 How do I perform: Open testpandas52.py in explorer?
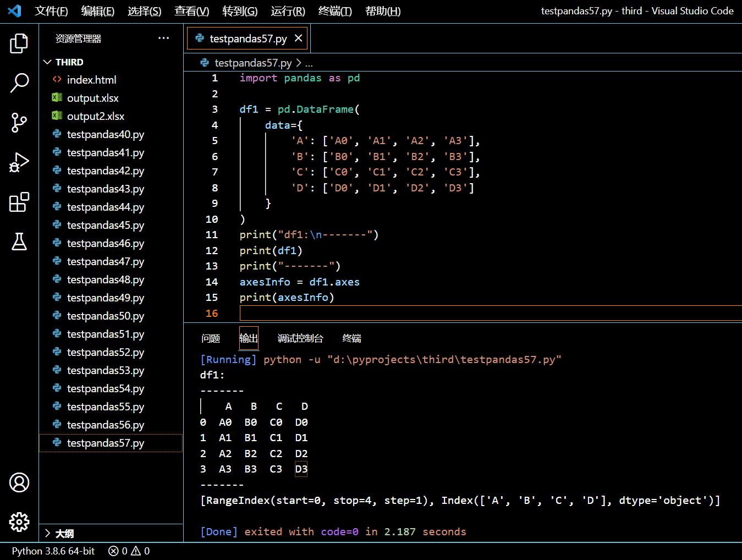pyautogui.click(x=111, y=352)
